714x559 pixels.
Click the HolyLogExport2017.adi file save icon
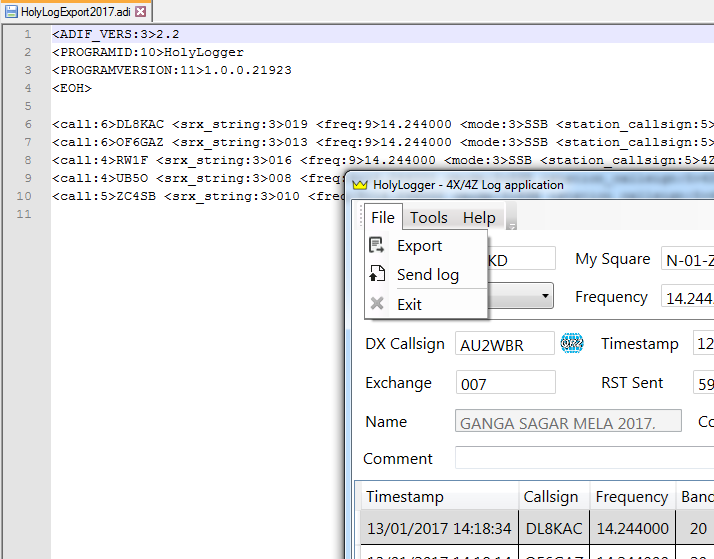click(x=11, y=12)
